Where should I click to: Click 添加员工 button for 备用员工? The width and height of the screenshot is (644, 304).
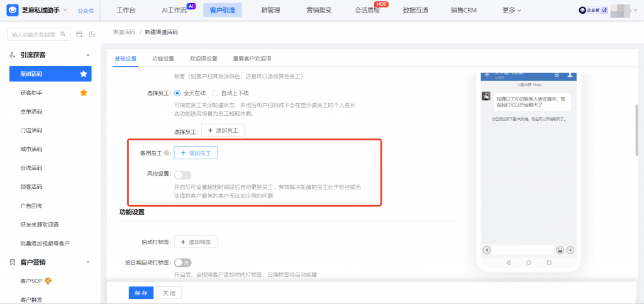pos(196,153)
